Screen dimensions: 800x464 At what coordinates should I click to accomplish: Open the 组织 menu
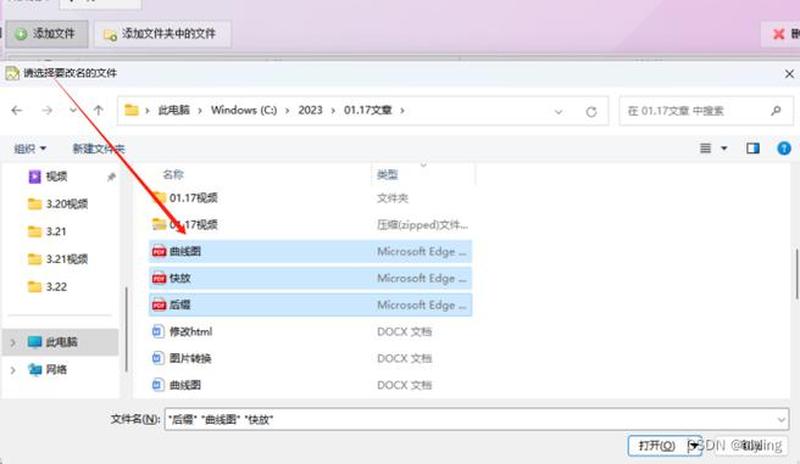point(30,149)
